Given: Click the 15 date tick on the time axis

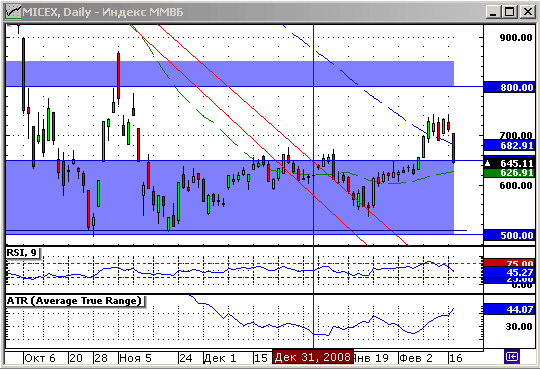Looking at the screenshot, I should pos(261,358).
